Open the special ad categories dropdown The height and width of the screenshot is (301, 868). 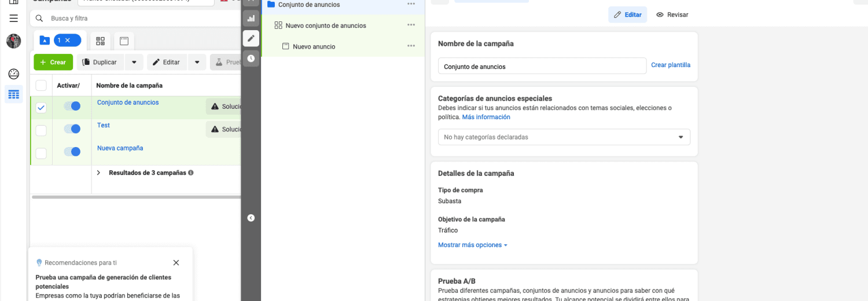click(564, 137)
